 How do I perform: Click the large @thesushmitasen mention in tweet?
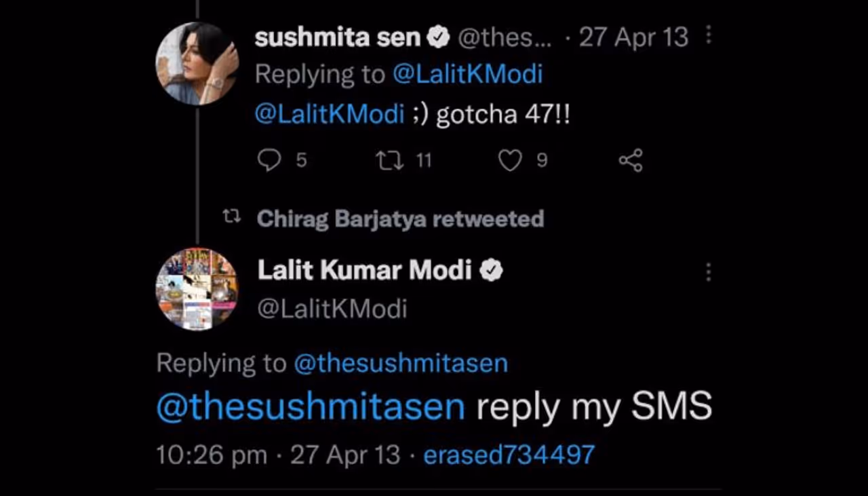(x=311, y=407)
